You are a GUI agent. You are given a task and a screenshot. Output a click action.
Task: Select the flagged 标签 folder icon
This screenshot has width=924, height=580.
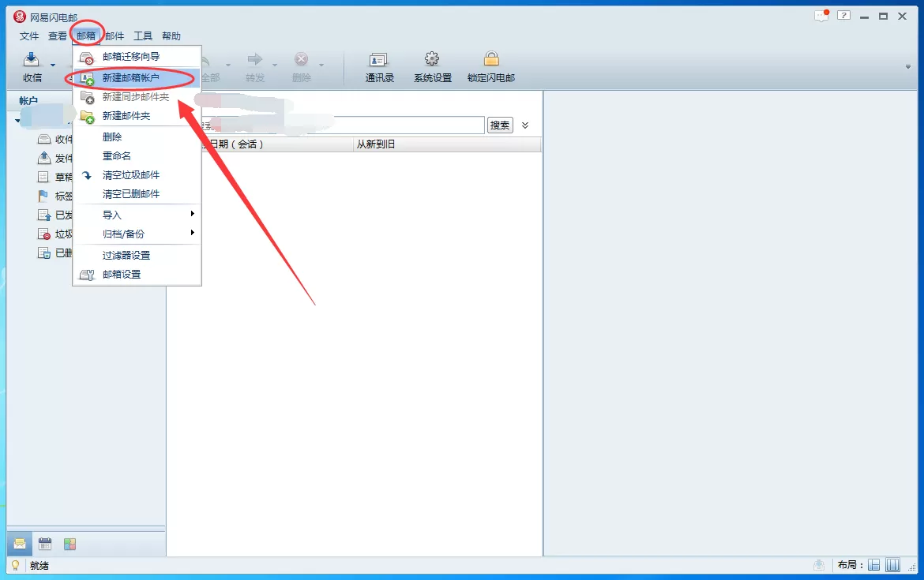point(43,196)
